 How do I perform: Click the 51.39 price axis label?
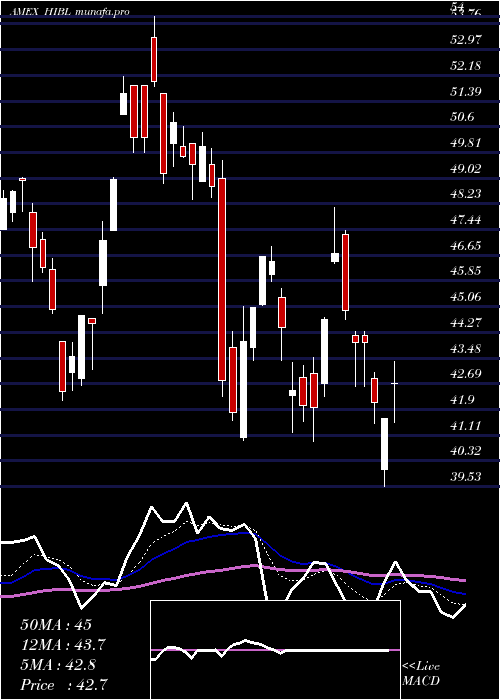[x=466, y=92]
